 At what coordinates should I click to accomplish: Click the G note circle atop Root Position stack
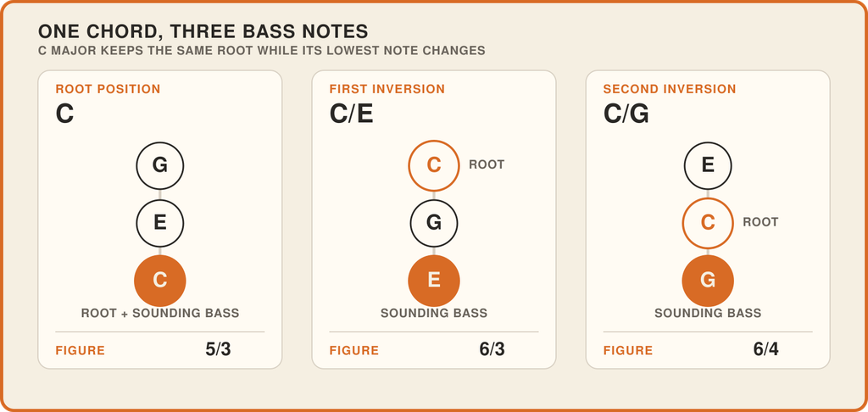pos(160,165)
